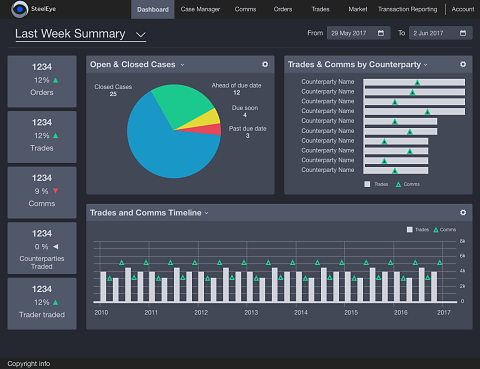Switch to the Comms nav tab
The image size is (480, 369).
pos(245,9)
